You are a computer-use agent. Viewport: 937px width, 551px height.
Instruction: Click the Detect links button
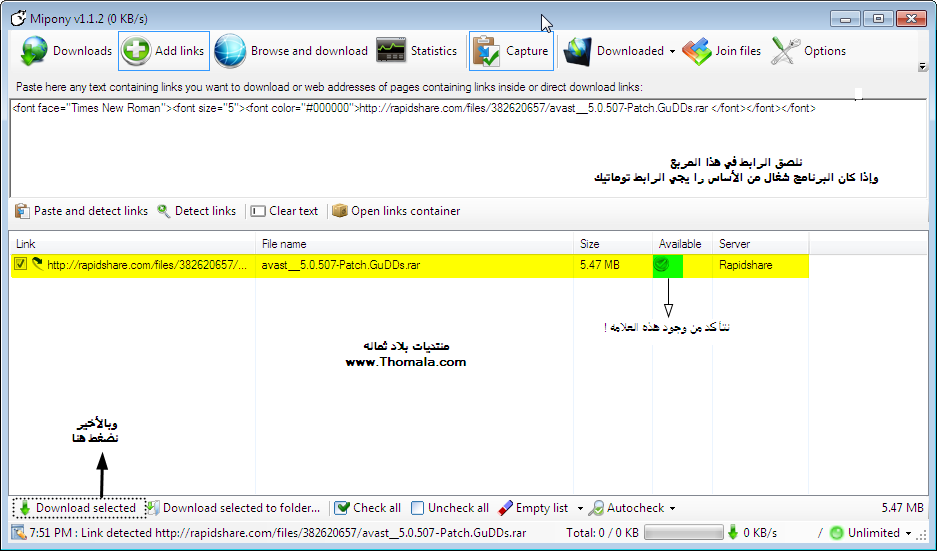coord(197,211)
